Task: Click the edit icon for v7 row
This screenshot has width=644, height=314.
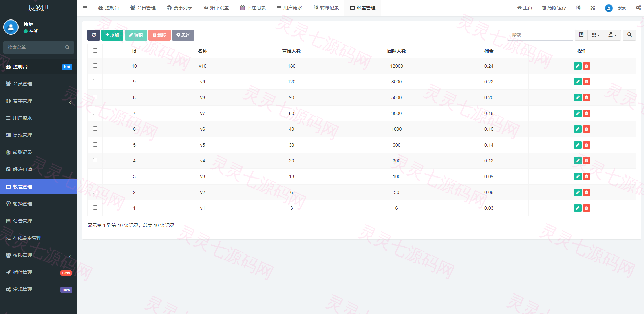Action: 578,113
